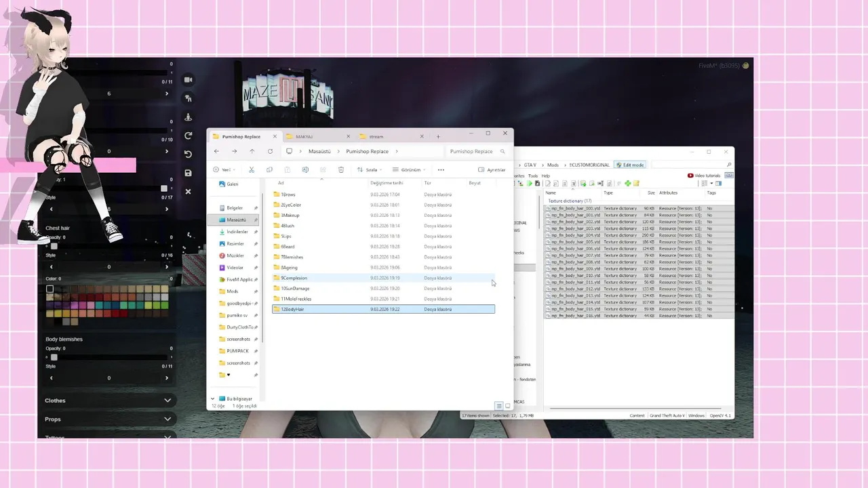Screen dimensions: 868x488
Task: Go up one folder level in Explorer
Action: 252,151
